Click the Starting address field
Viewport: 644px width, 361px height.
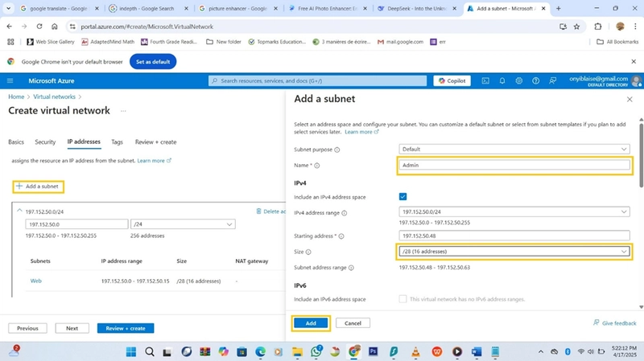click(x=514, y=236)
